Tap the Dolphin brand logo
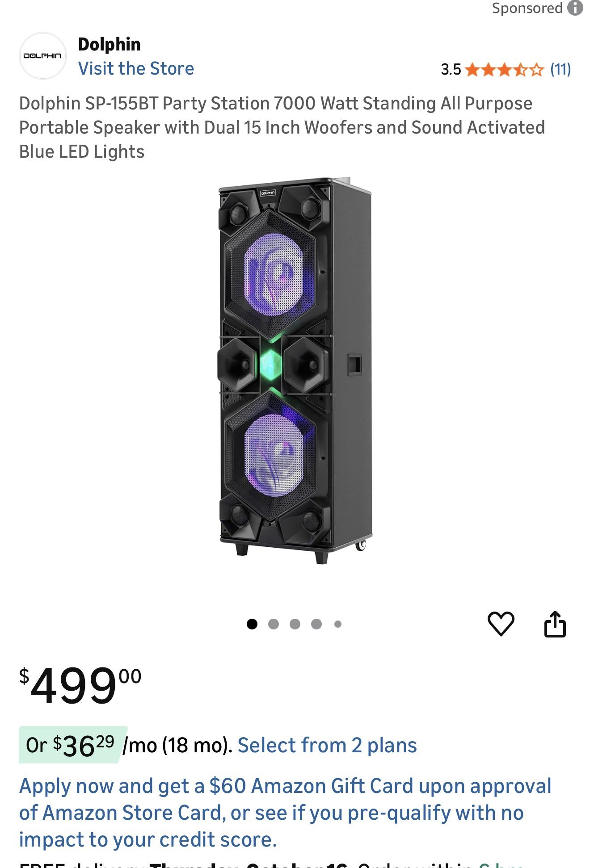The height and width of the screenshot is (868, 590). [x=43, y=56]
